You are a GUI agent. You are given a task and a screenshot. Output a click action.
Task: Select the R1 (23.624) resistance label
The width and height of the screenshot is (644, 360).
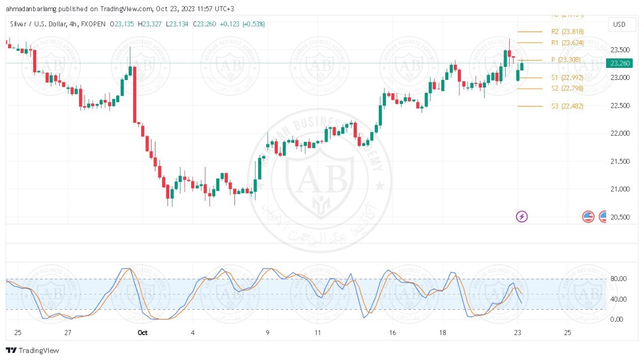567,43
